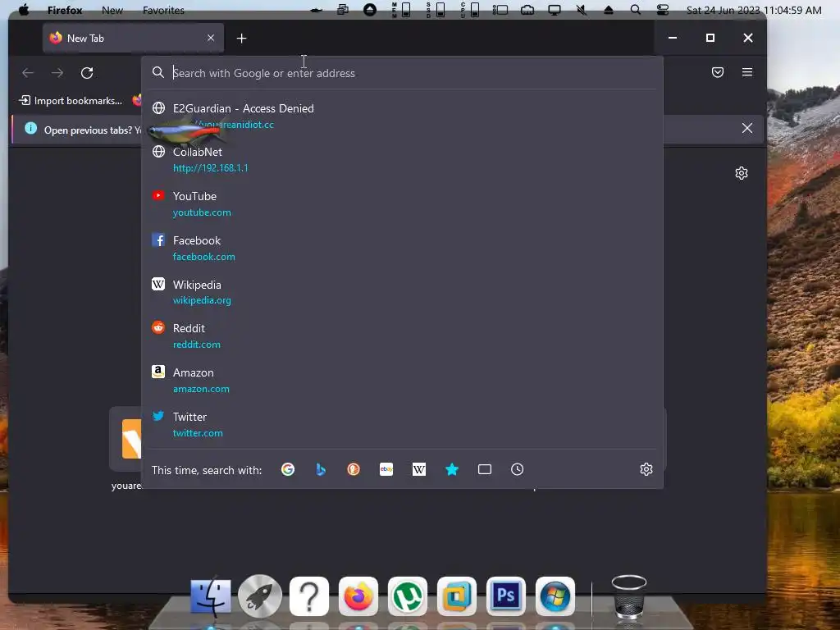The image size is (840, 630).
Task: Select the Wikipedia suggestion row
Action: [x=402, y=292]
